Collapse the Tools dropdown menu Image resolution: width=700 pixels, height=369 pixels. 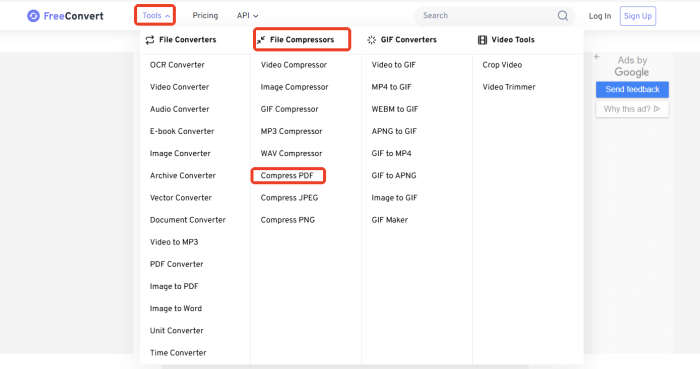pos(155,16)
